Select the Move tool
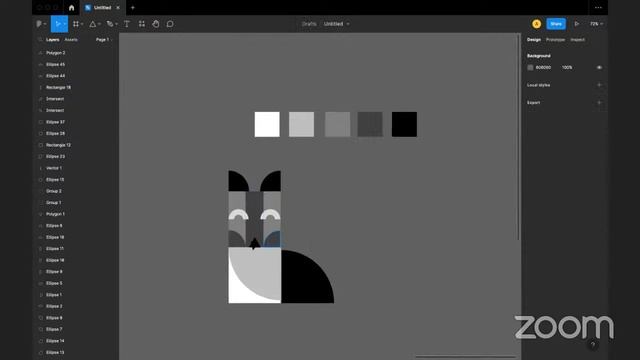Screen dimensions: 640x360 coord(58,24)
